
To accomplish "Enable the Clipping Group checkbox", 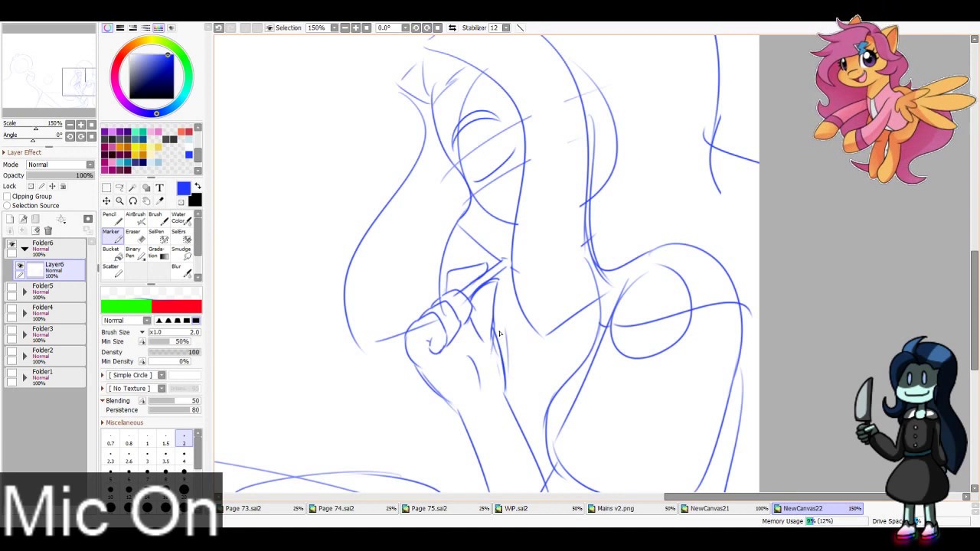I will point(7,197).
